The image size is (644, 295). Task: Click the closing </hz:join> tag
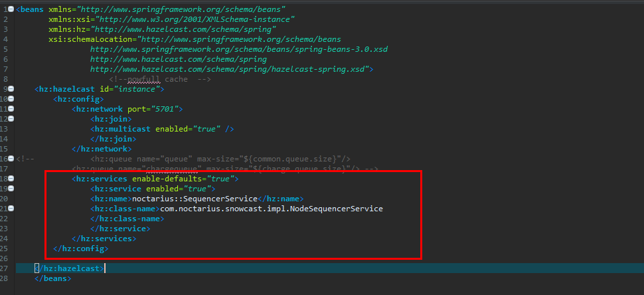[113, 139]
